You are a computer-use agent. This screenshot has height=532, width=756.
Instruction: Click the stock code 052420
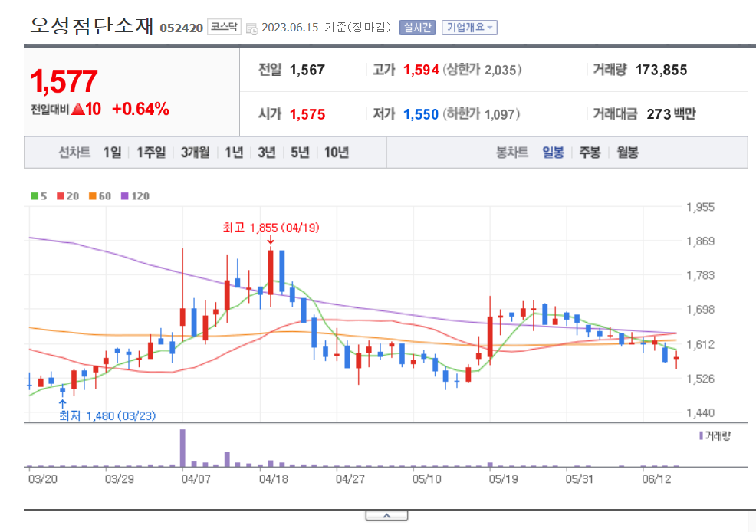(181, 28)
